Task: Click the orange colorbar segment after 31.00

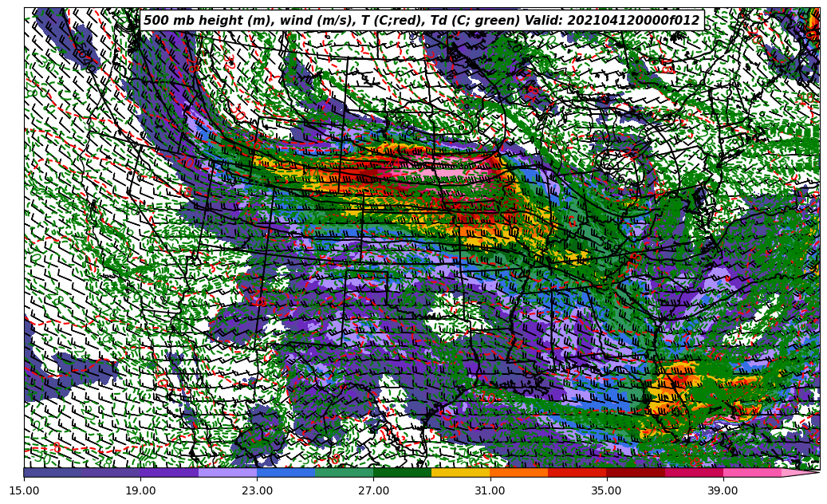Action: [518, 472]
